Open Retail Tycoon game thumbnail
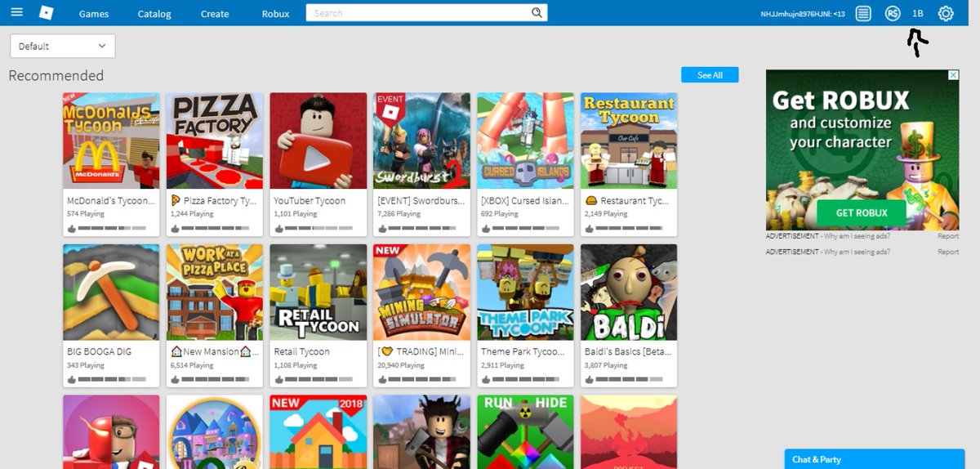This screenshot has width=980, height=469. pos(318,292)
